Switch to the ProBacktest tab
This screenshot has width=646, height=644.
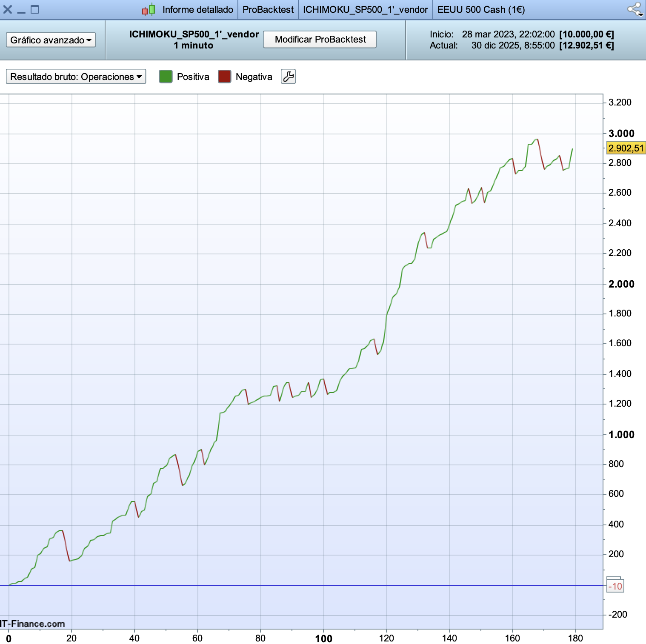[268, 9]
